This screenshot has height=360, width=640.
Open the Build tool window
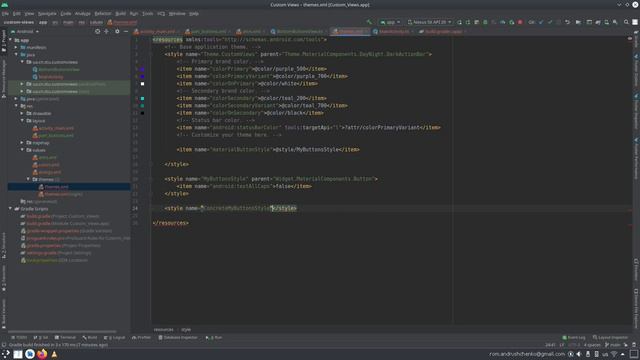[x=90, y=338]
